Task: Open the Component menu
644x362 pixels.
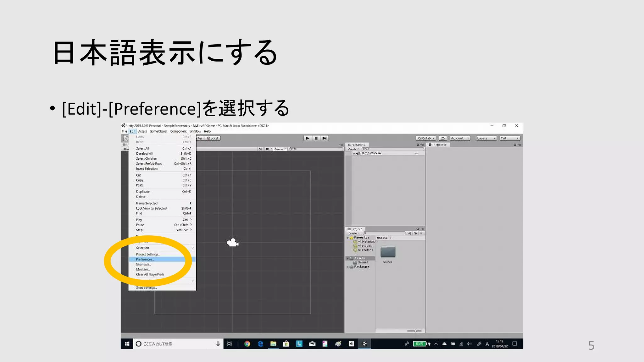Action: point(178,131)
